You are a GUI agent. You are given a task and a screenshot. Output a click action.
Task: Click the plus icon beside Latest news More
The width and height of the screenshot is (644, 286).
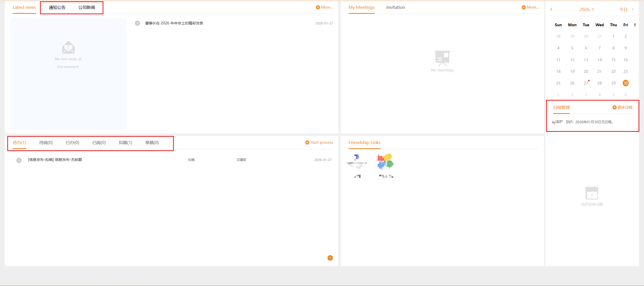click(318, 7)
